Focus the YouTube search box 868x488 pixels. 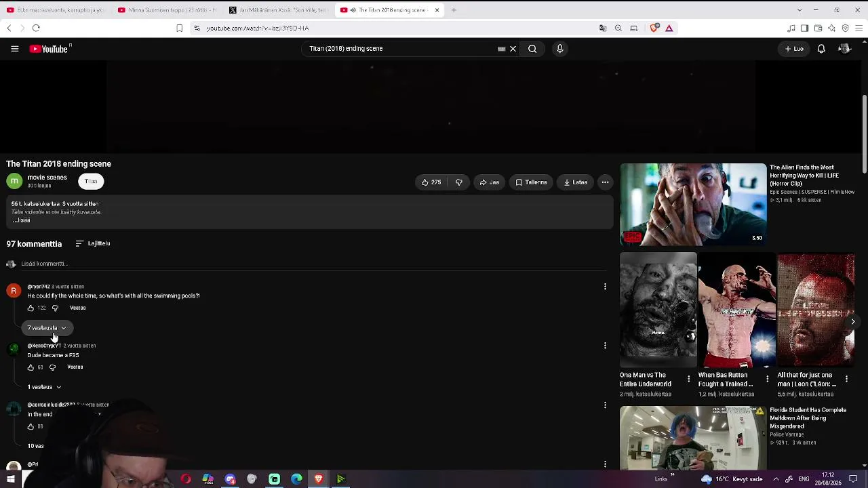402,49
